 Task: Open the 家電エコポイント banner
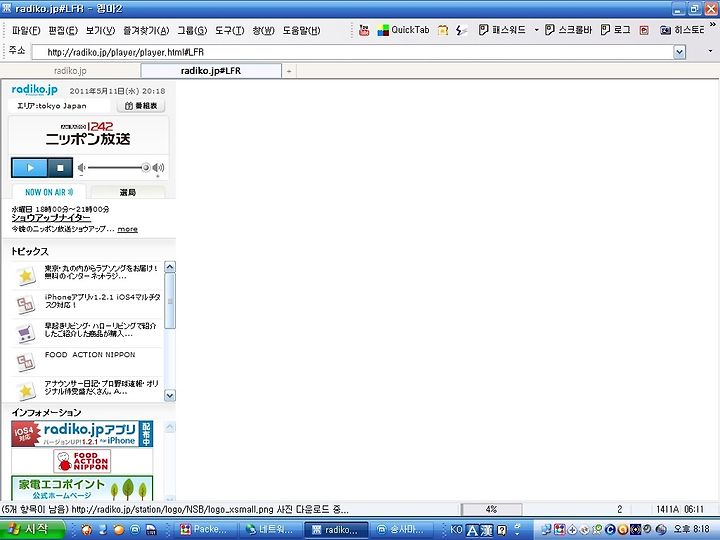tap(82, 488)
